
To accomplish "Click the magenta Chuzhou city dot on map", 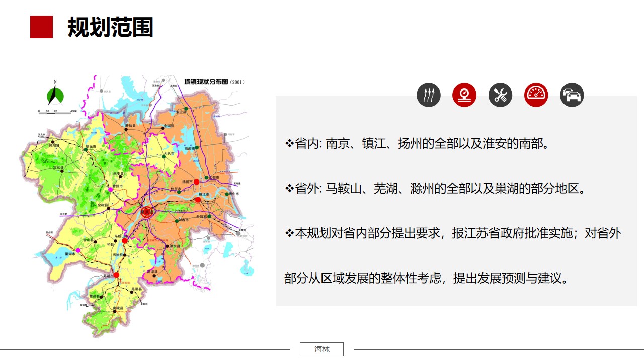I will (111, 189).
